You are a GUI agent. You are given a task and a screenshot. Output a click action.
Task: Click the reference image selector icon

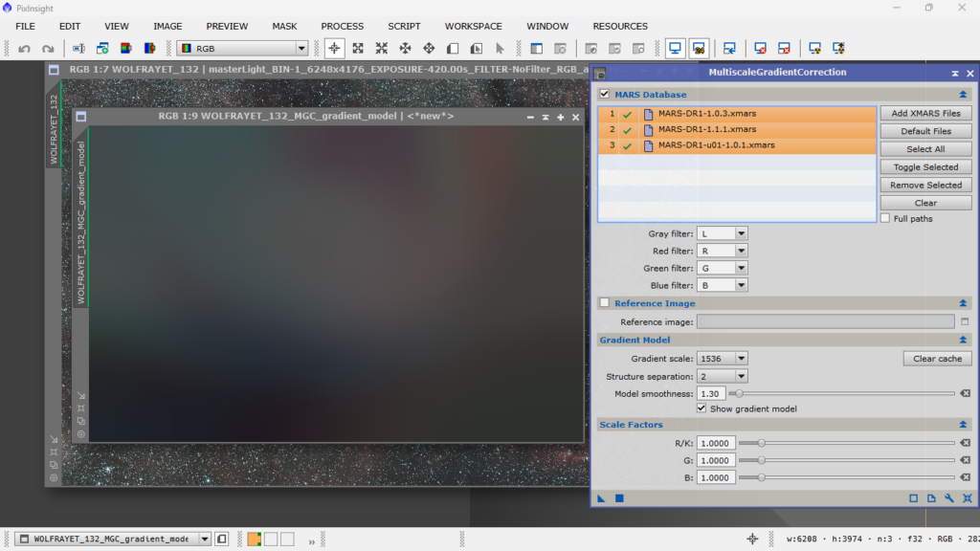point(965,321)
